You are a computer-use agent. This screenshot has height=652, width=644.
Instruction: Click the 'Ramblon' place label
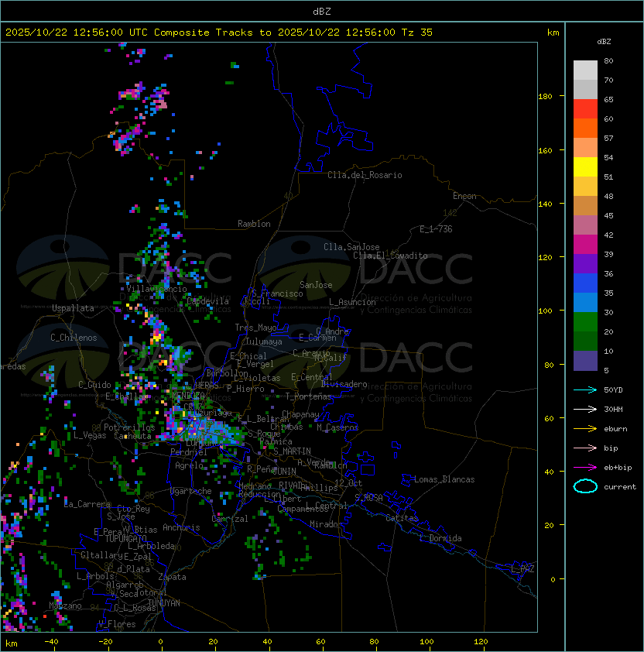pos(254,224)
